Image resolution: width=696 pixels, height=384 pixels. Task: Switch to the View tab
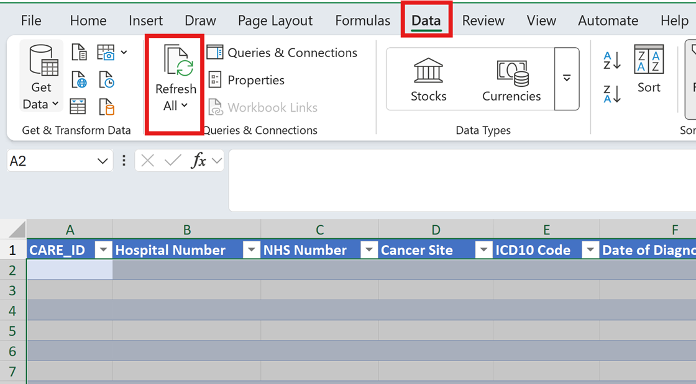541,20
